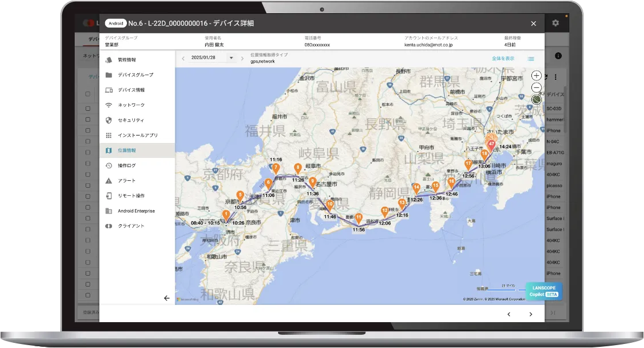Show the next device with the bottom right chevron

(x=531, y=314)
